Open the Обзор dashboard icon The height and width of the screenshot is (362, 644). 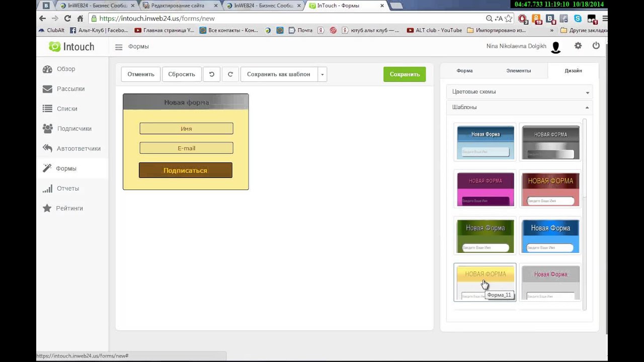pos(47,69)
